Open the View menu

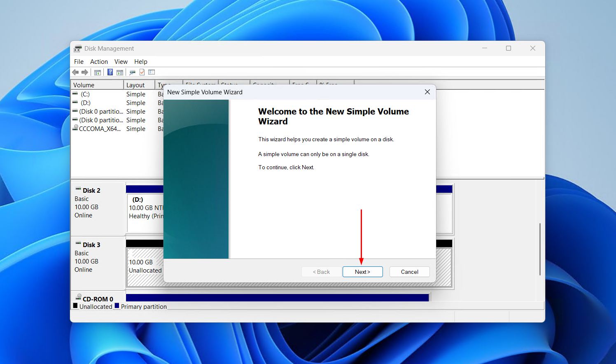[x=121, y=62]
